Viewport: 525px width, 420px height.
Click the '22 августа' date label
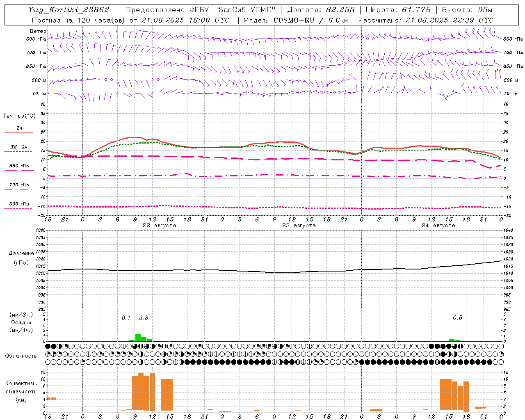click(x=160, y=226)
